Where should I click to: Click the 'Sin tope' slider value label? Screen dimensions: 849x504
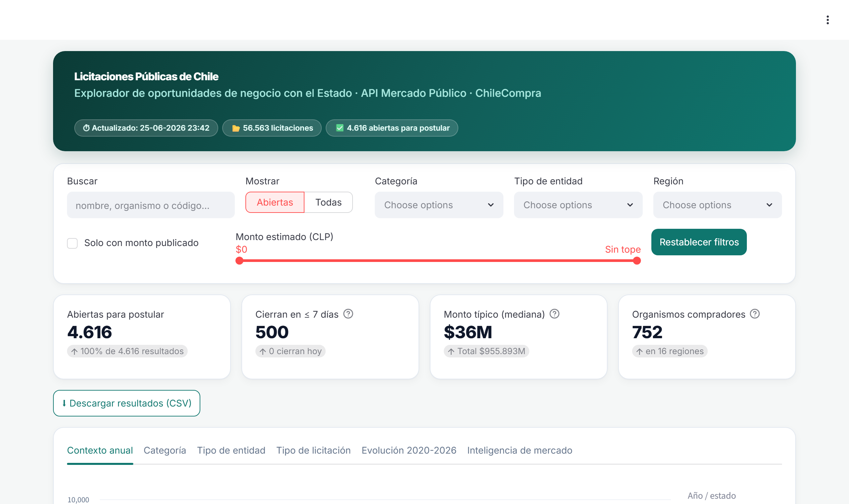(x=623, y=250)
